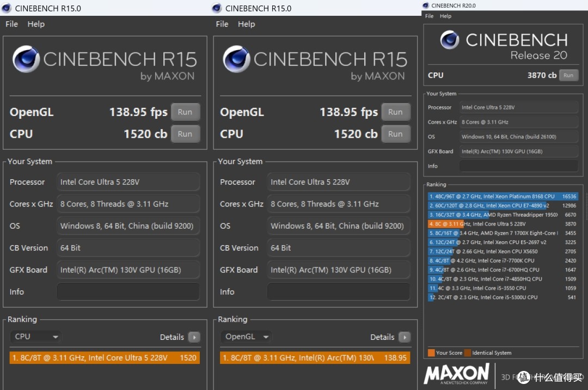Select R20 ranking row 'Intel Xeon CPU E5-2697 v2'
588x390 pixels.
coord(503,242)
